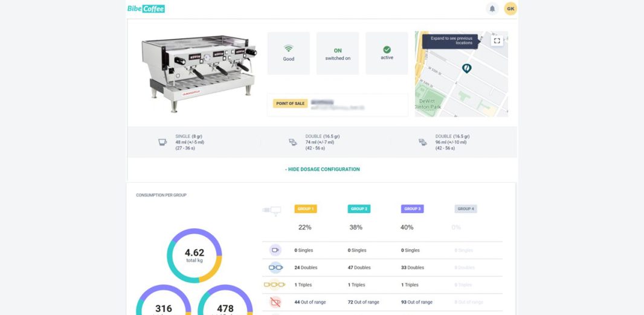
Task: Click the 24 Doubles cell
Action: (x=306, y=267)
